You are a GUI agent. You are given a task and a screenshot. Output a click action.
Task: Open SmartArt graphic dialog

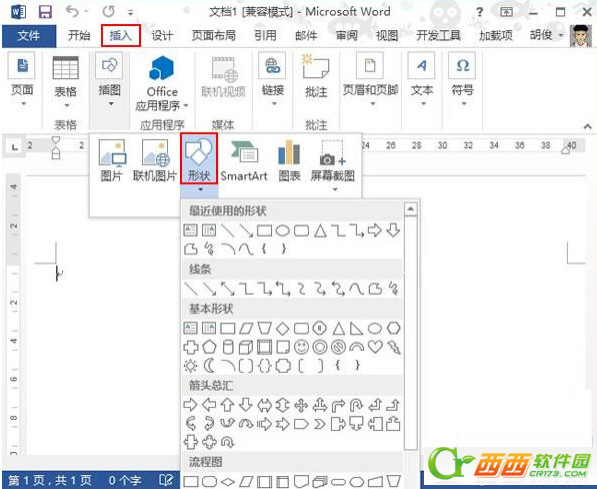244,160
